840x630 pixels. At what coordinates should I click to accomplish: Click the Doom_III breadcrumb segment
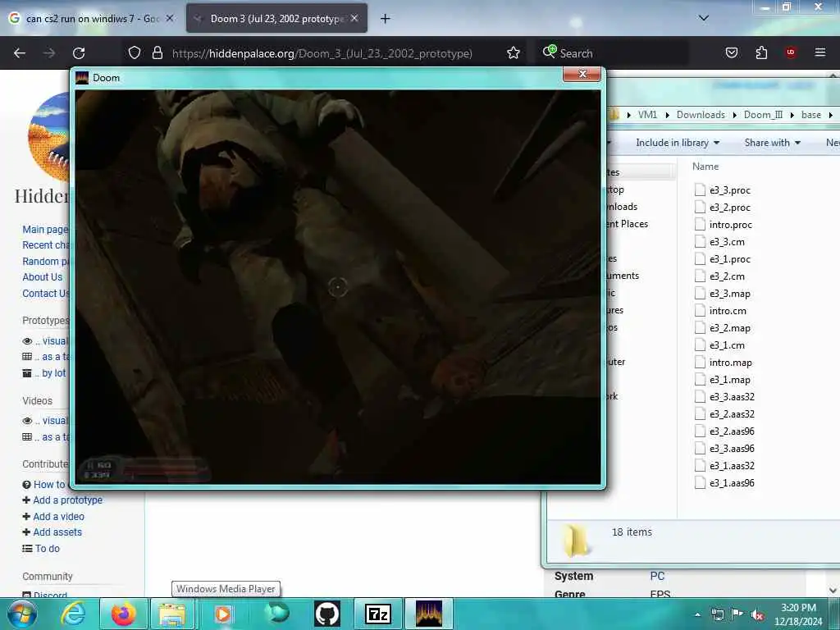763,115
